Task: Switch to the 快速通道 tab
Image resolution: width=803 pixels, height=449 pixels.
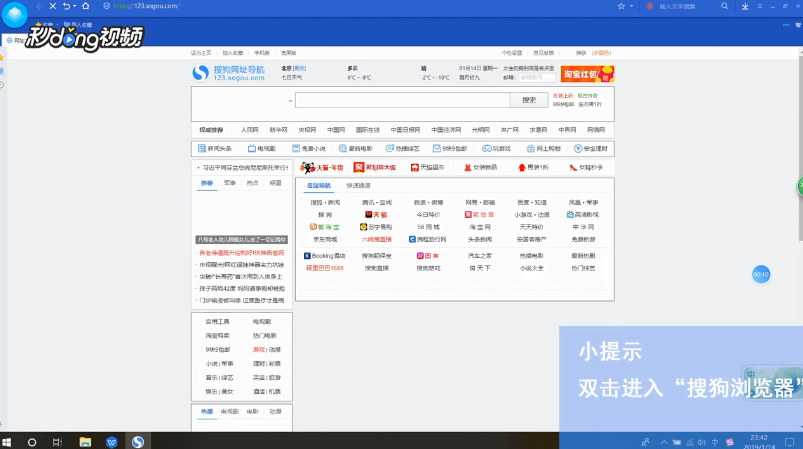Action: [x=358, y=185]
